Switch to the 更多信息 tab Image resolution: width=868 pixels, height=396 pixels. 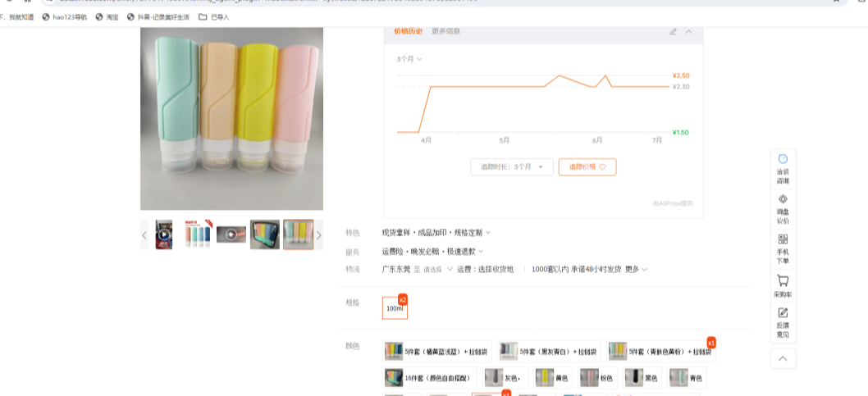pyautogui.click(x=445, y=31)
